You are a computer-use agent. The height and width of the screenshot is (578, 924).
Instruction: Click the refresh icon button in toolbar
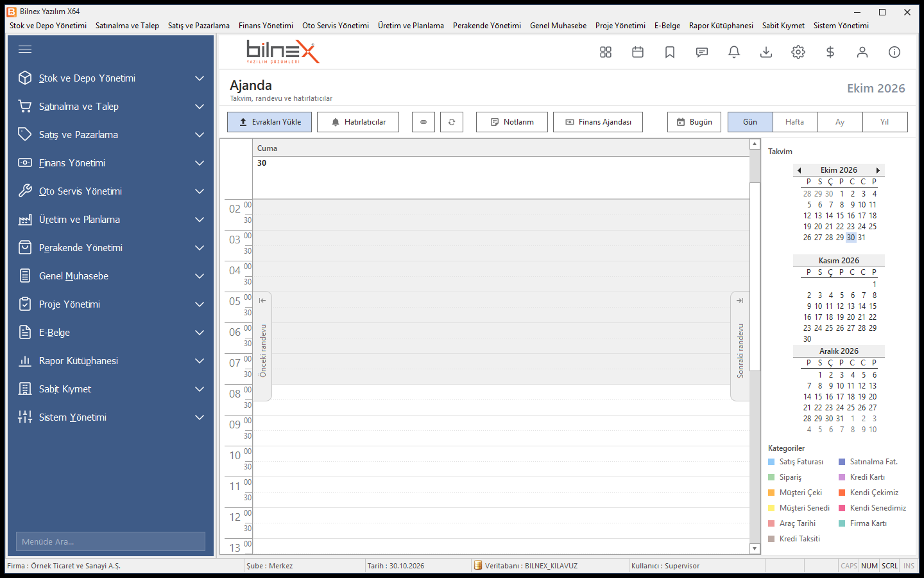[452, 122]
